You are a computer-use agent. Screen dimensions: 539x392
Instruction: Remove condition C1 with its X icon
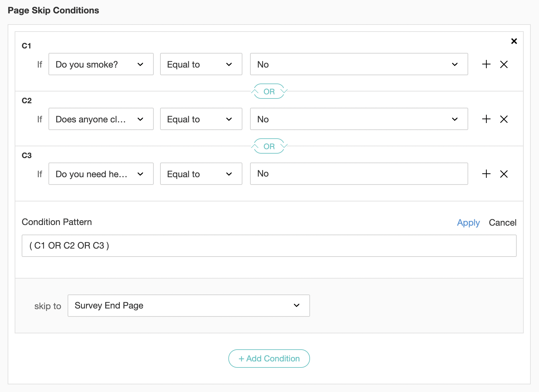point(504,64)
